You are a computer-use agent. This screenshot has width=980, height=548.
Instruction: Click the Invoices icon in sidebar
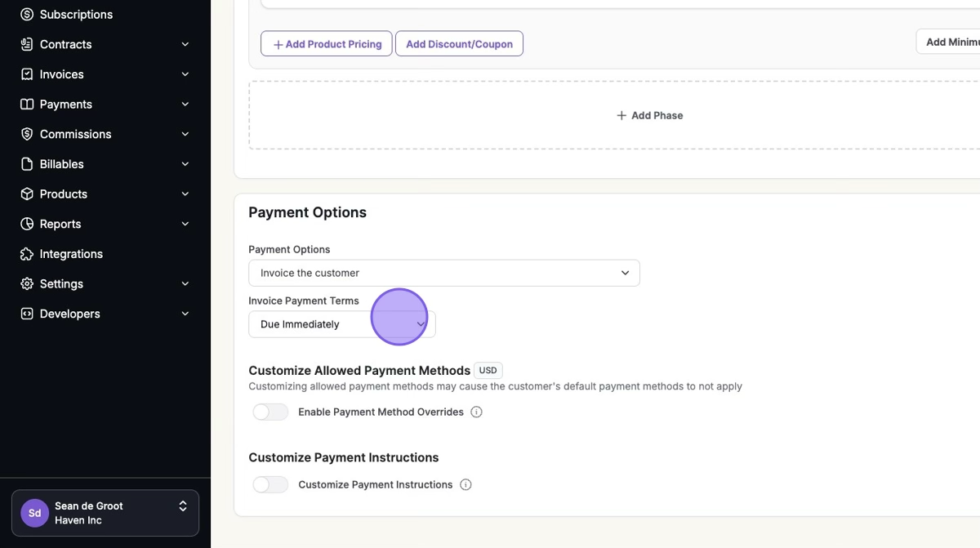27,74
